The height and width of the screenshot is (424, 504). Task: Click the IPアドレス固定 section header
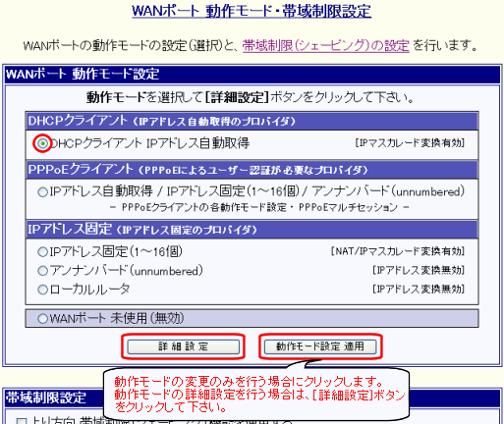[x=252, y=230]
